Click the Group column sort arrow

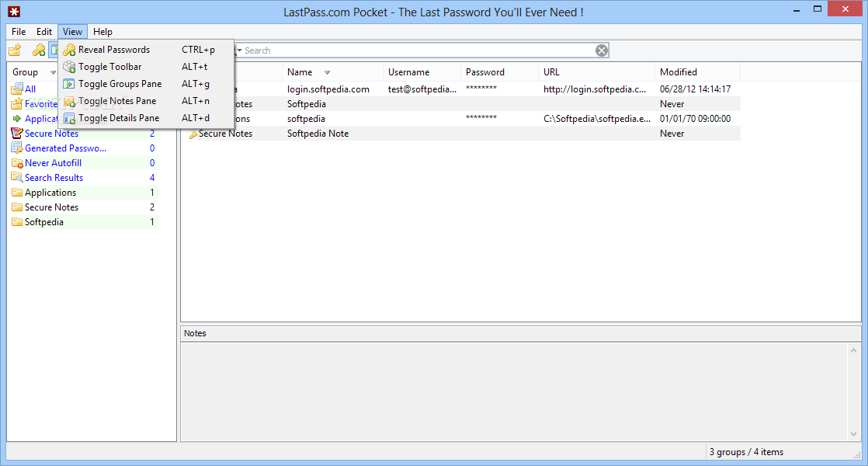point(53,72)
